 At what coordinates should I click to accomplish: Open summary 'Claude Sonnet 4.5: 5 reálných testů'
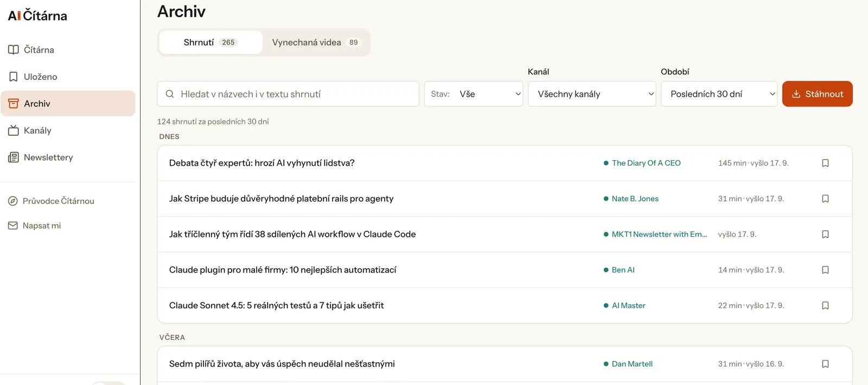[x=277, y=306]
